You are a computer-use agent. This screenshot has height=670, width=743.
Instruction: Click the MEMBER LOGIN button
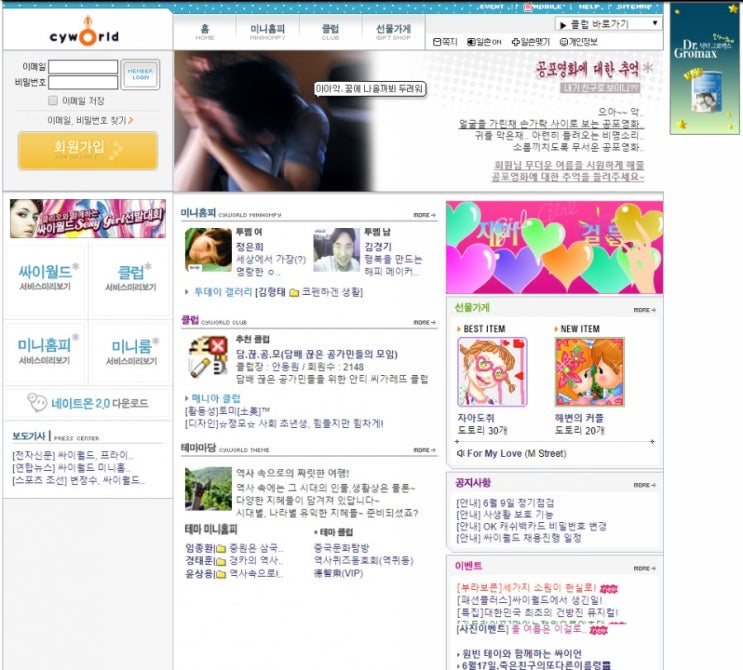pos(140,74)
